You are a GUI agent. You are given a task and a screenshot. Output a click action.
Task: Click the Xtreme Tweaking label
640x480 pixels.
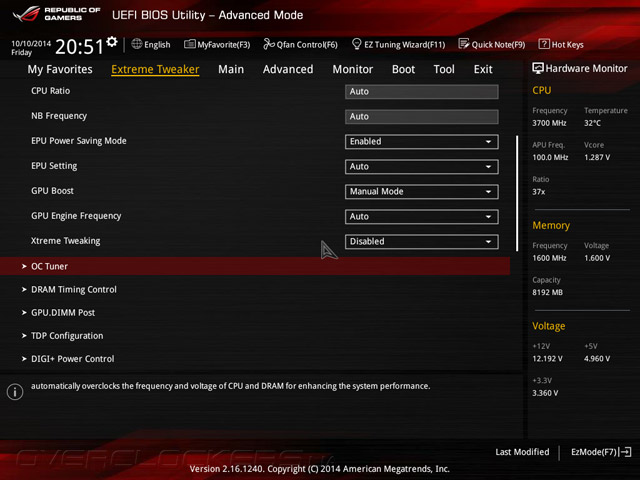66,241
